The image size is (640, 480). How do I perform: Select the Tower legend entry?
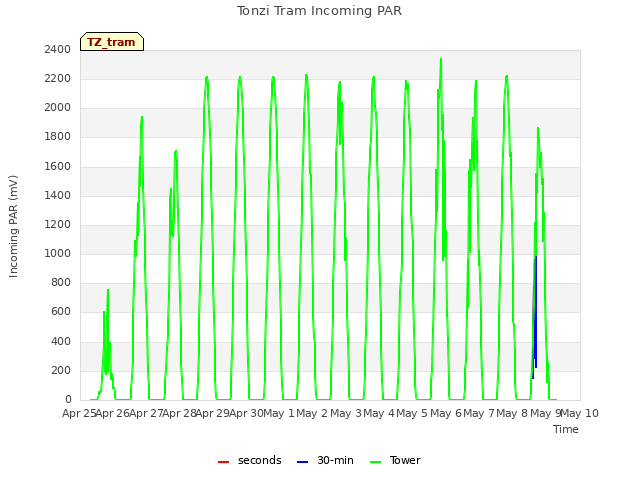click(395, 460)
